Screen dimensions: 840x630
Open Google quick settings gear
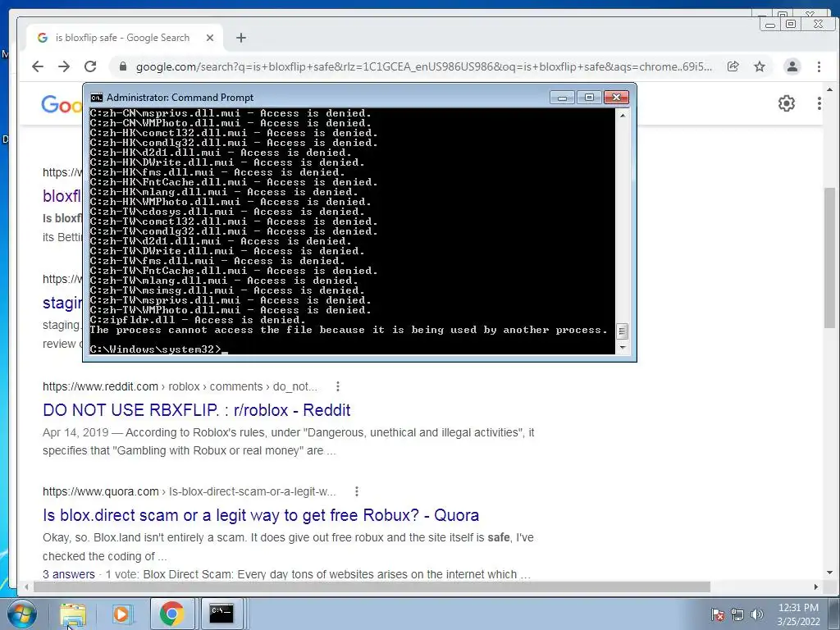click(787, 103)
